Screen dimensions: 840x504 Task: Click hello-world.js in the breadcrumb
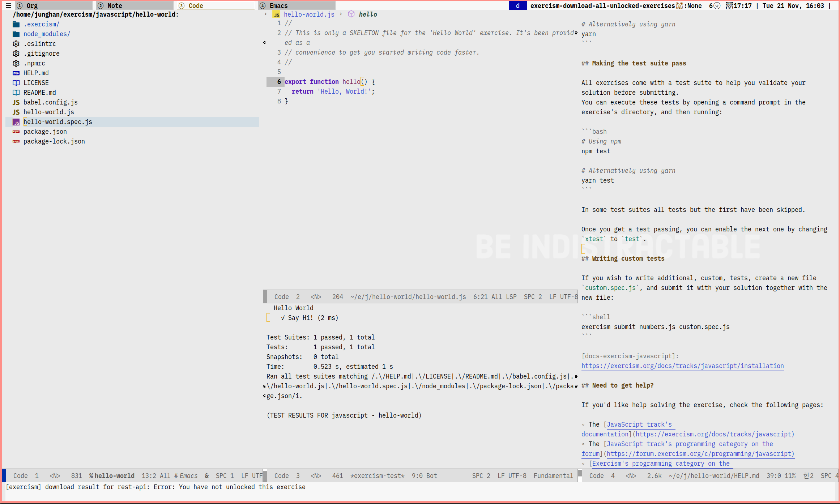coord(309,14)
